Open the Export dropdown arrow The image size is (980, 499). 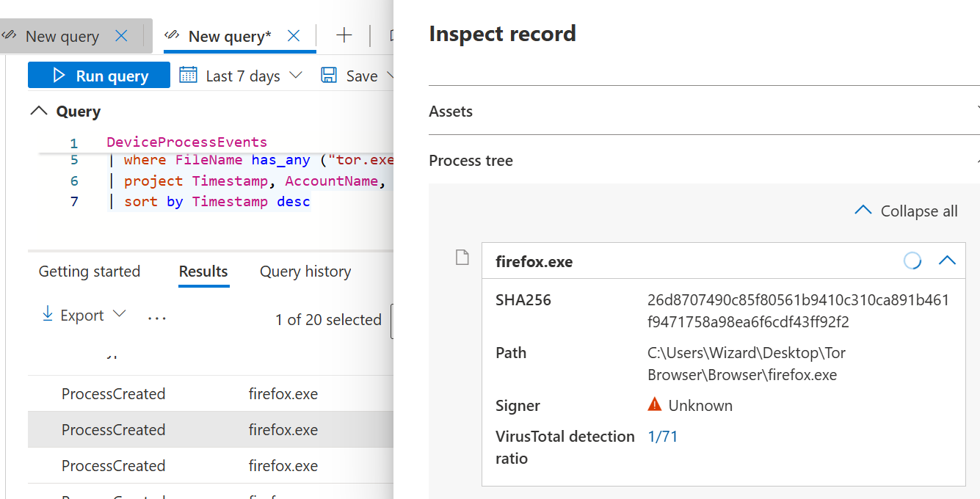[119, 314]
